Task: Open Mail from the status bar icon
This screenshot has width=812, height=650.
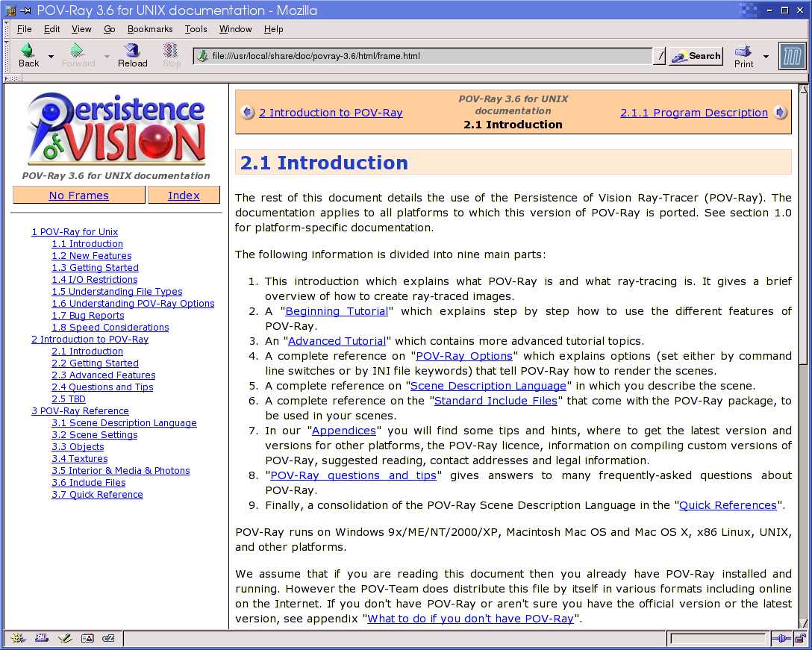Action: click(x=42, y=638)
